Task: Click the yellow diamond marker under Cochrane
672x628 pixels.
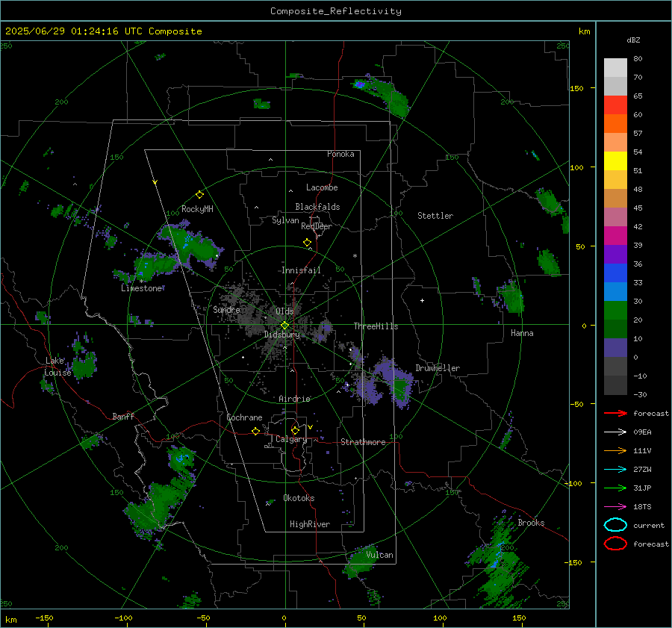Action: [255, 432]
